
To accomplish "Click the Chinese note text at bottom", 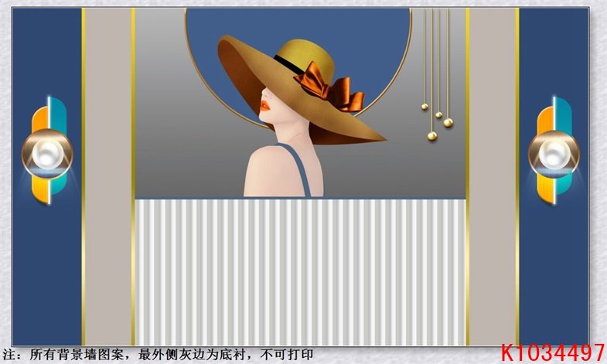I will [x=158, y=355].
